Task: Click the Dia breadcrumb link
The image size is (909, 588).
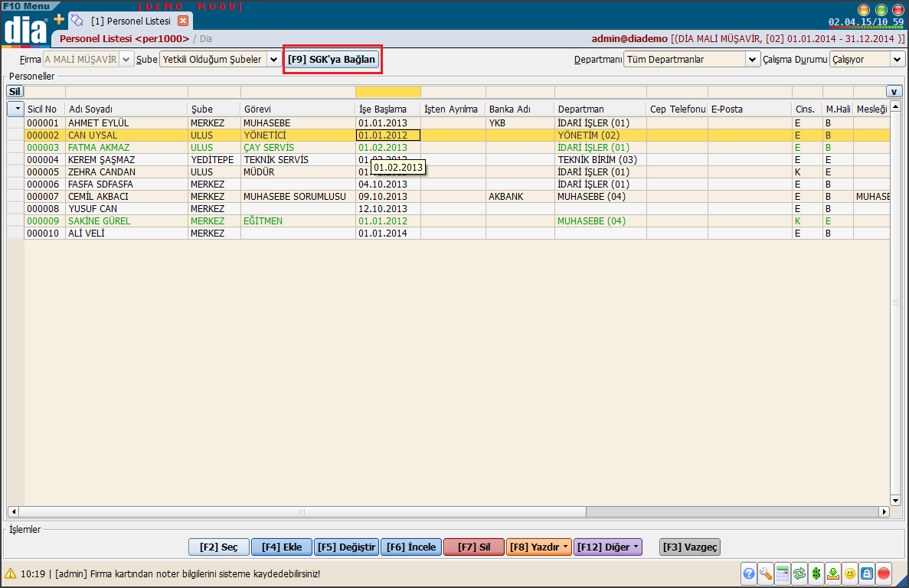Action: [x=206, y=39]
